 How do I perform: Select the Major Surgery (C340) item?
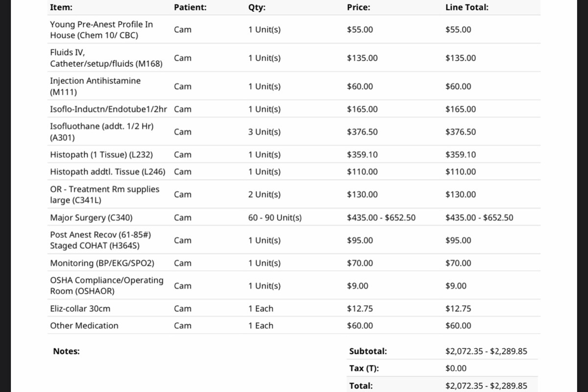91,217
